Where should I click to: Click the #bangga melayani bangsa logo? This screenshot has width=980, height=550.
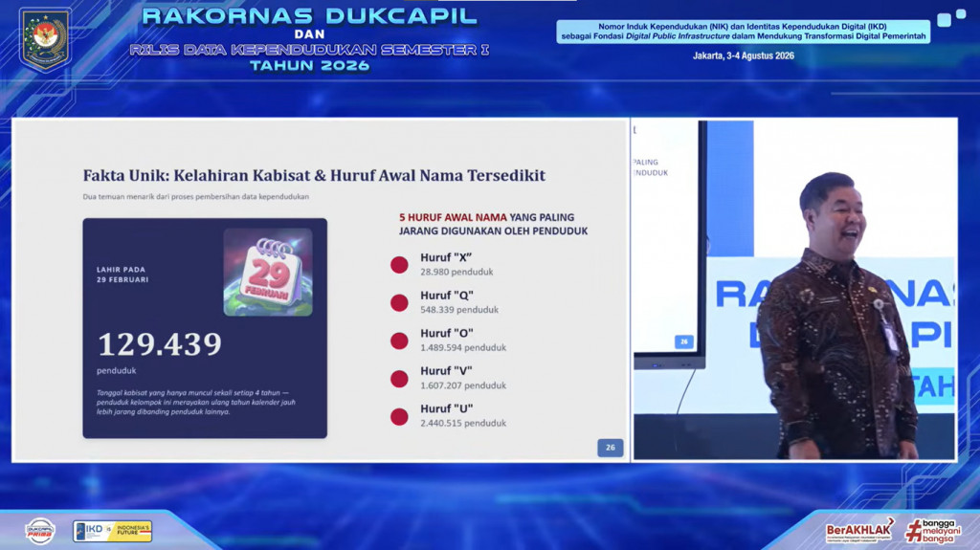point(934,531)
